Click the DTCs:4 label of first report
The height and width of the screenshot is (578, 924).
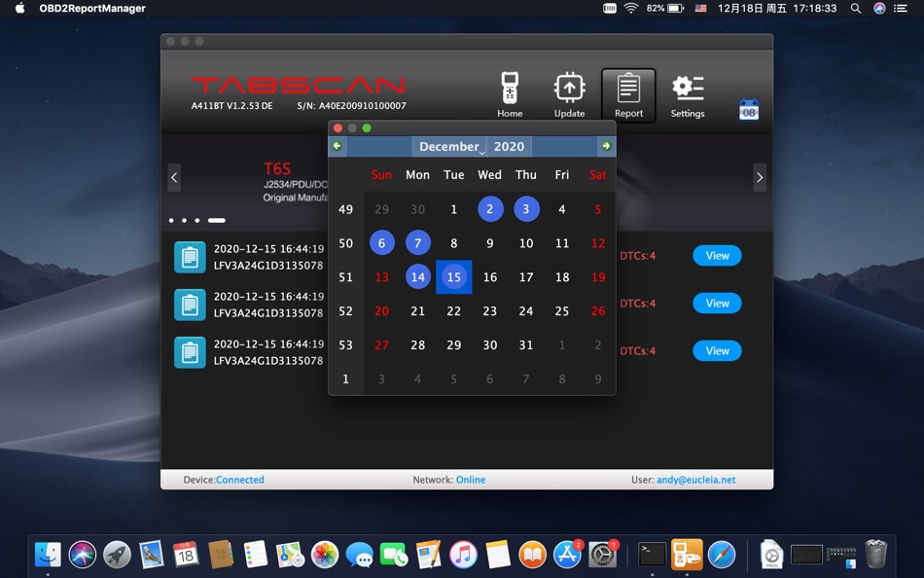point(638,256)
